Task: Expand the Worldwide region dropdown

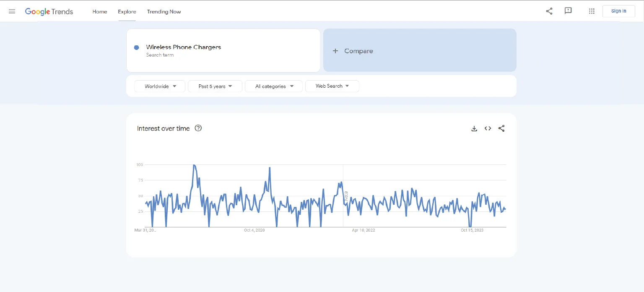Action: (160, 86)
